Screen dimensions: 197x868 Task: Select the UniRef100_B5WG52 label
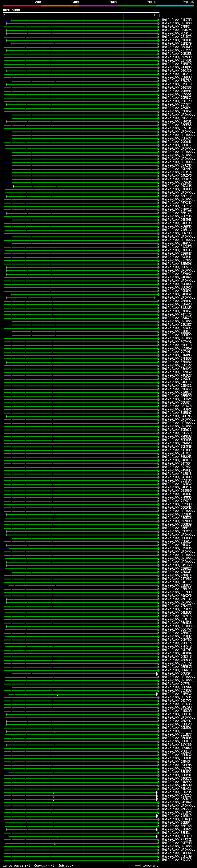tap(177, 111)
